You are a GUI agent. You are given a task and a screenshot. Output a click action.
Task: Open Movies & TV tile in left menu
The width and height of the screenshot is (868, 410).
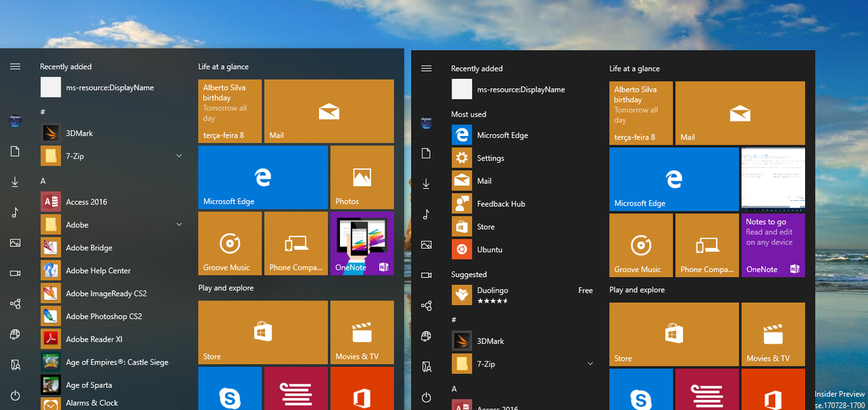[x=362, y=333]
